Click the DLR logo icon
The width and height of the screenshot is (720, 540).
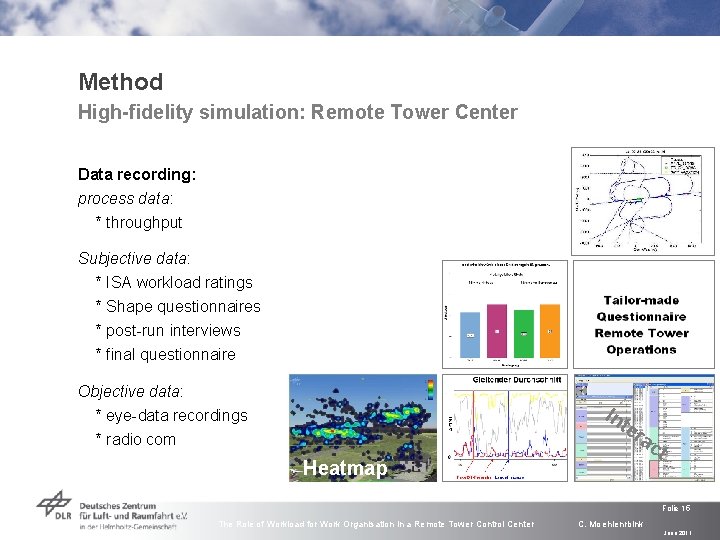pos(54,505)
